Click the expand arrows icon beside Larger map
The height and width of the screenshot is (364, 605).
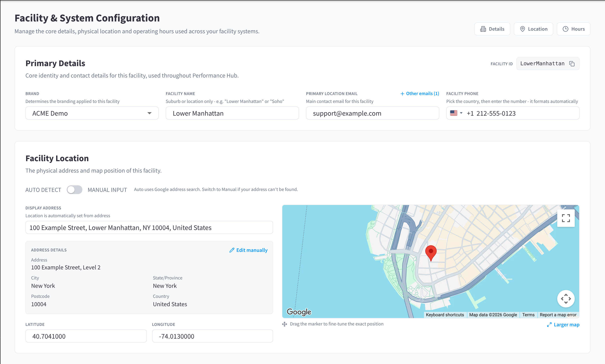549,325
